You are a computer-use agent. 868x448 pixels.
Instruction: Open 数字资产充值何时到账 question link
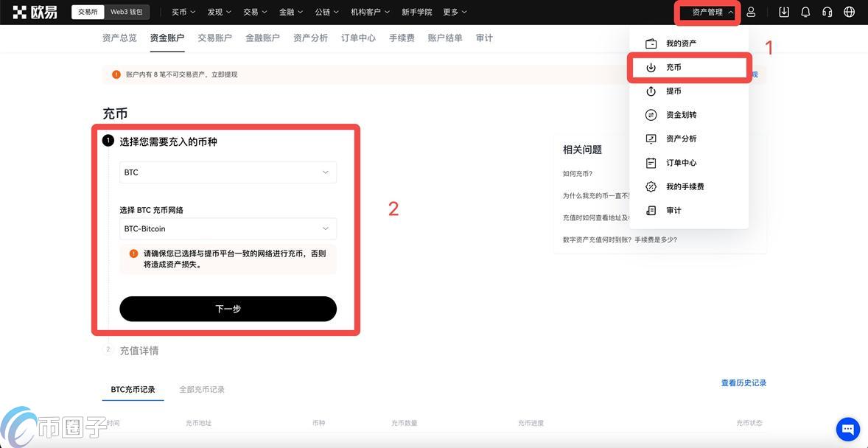pos(620,239)
